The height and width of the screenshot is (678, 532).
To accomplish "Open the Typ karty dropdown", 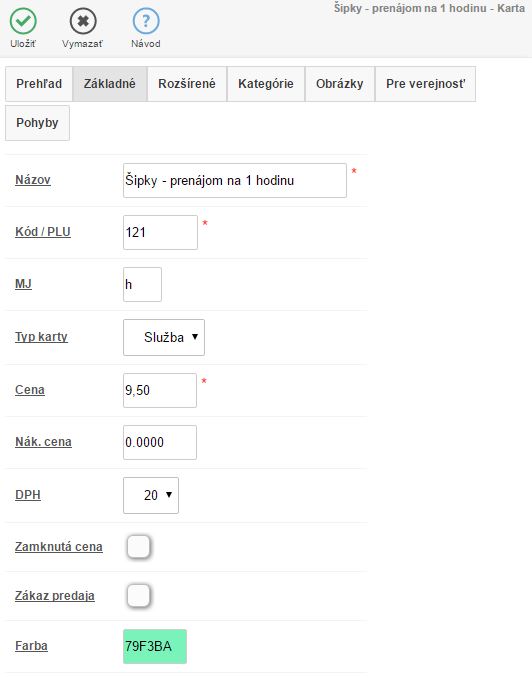I will tap(164, 337).
